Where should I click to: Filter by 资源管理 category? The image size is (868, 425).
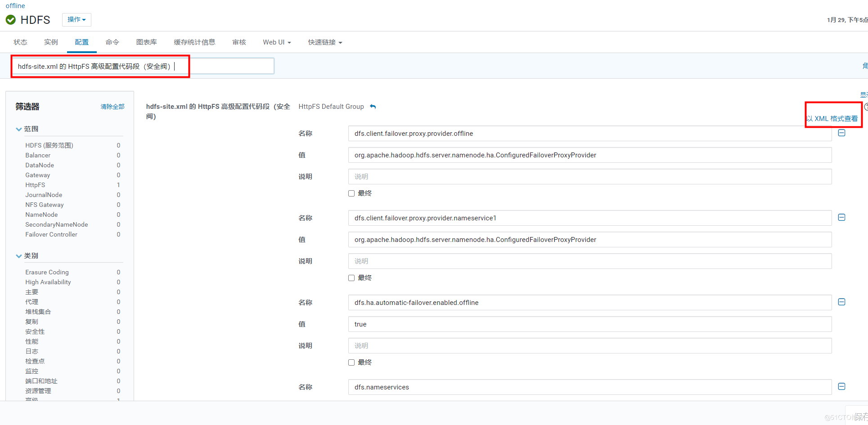[x=38, y=391]
